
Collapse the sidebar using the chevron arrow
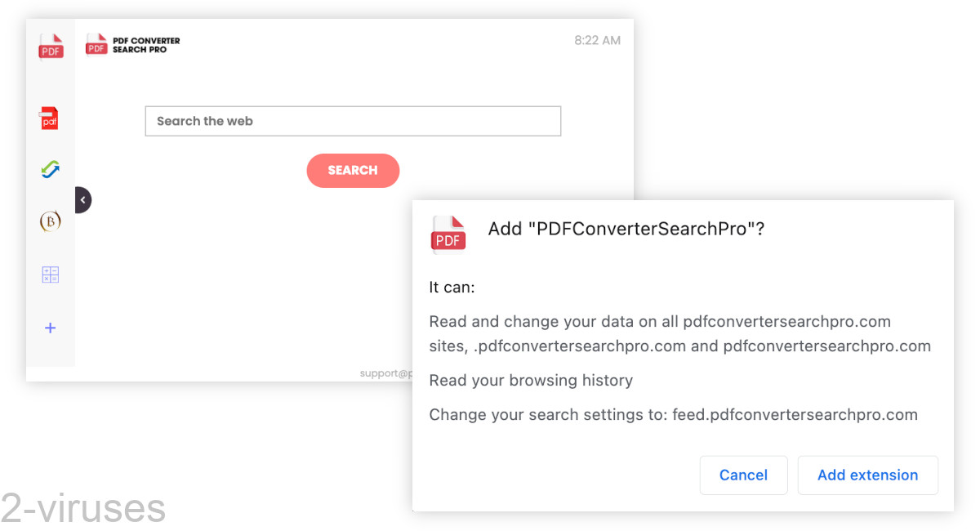point(82,199)
